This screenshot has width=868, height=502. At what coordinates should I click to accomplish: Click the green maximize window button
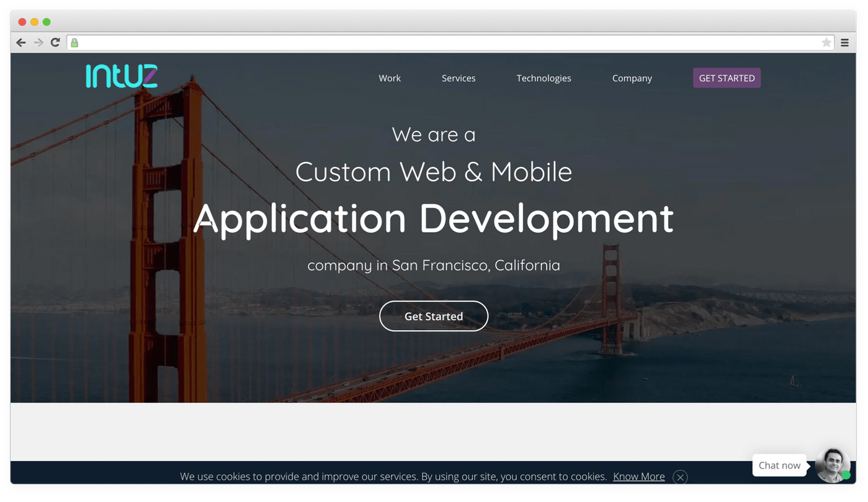[x=47, y=22]
